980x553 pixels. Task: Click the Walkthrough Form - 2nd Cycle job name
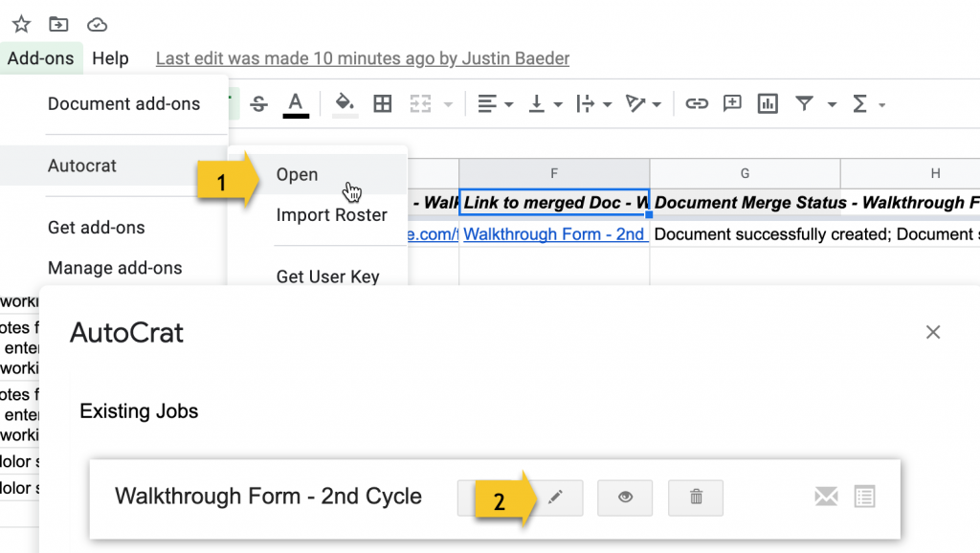click(268, 497)
